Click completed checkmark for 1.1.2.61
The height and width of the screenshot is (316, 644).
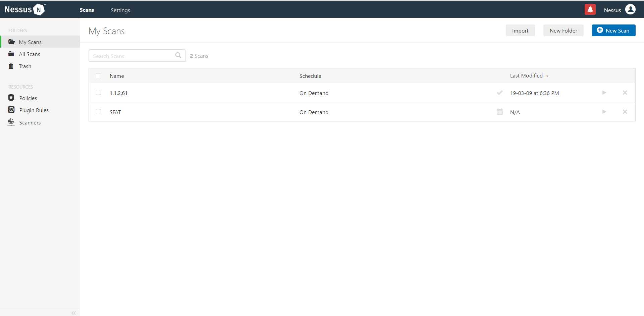point(499,93)
